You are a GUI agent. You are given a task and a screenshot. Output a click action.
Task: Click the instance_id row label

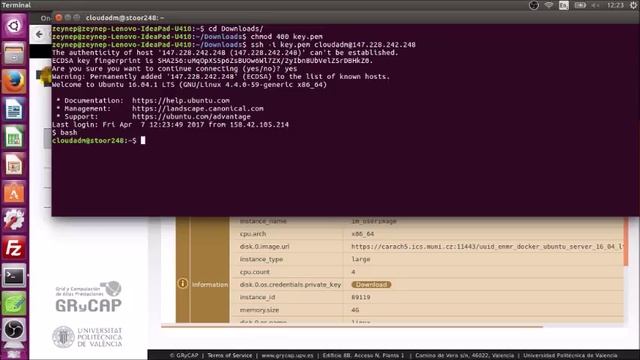[258, 297]
